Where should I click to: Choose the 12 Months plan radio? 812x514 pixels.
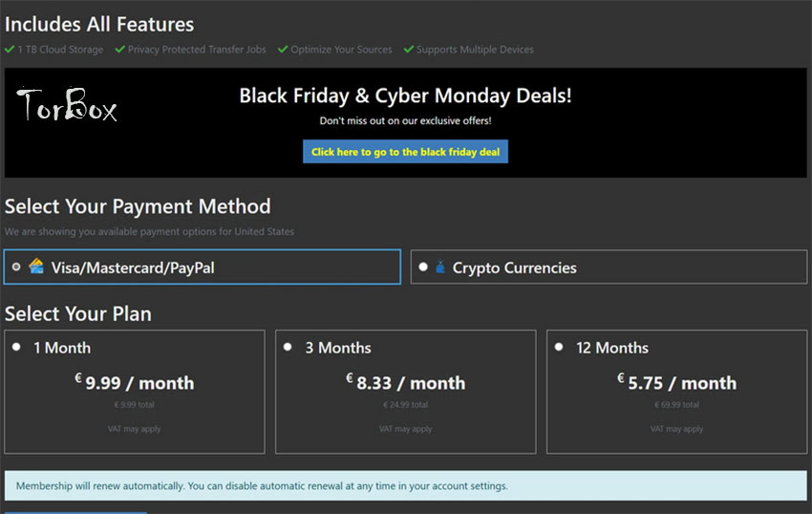[x=559, y=347]
